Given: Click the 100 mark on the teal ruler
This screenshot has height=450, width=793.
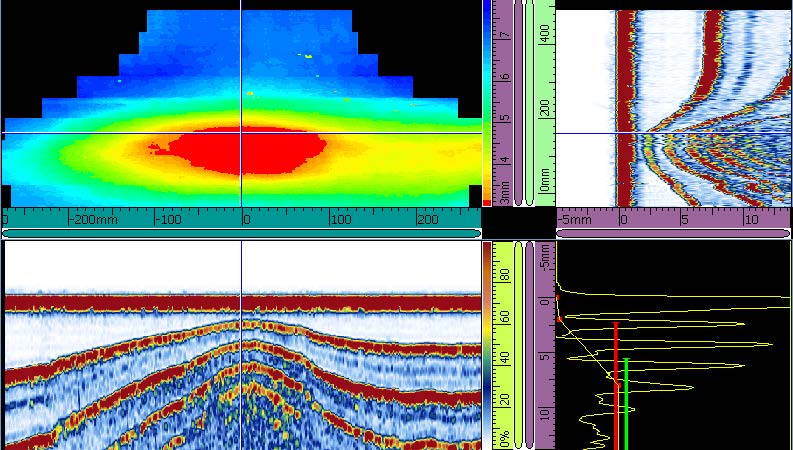Looking at the screenshot, I should click(x=342, y=219).
